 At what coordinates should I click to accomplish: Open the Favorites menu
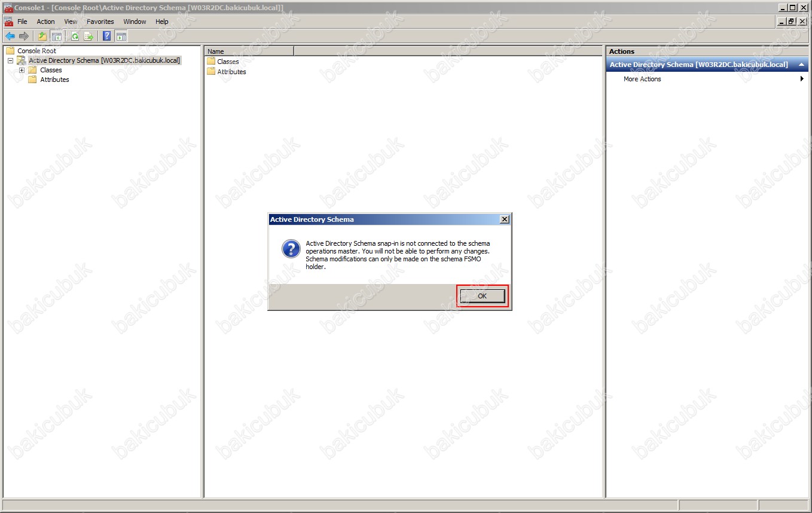pyautogui.click(x=100, y=22)
